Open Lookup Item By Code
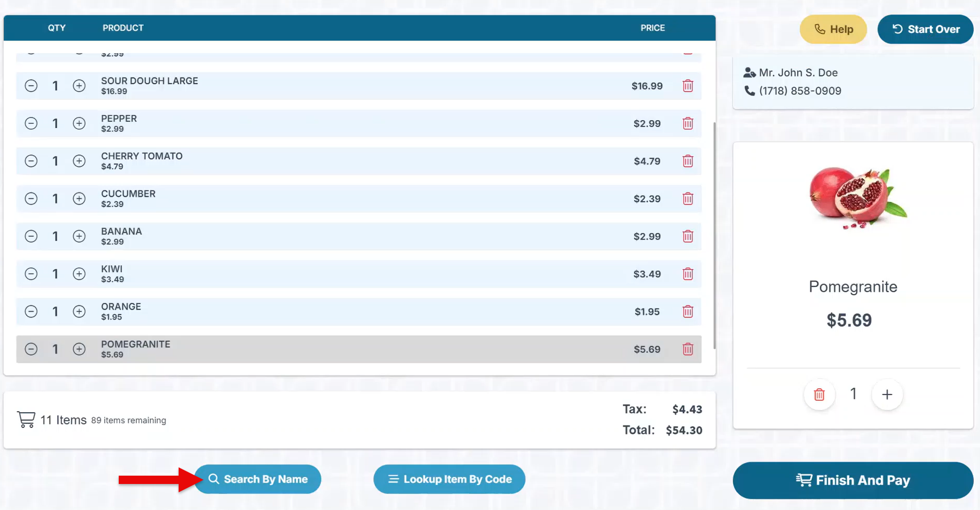 pos(449,479)
